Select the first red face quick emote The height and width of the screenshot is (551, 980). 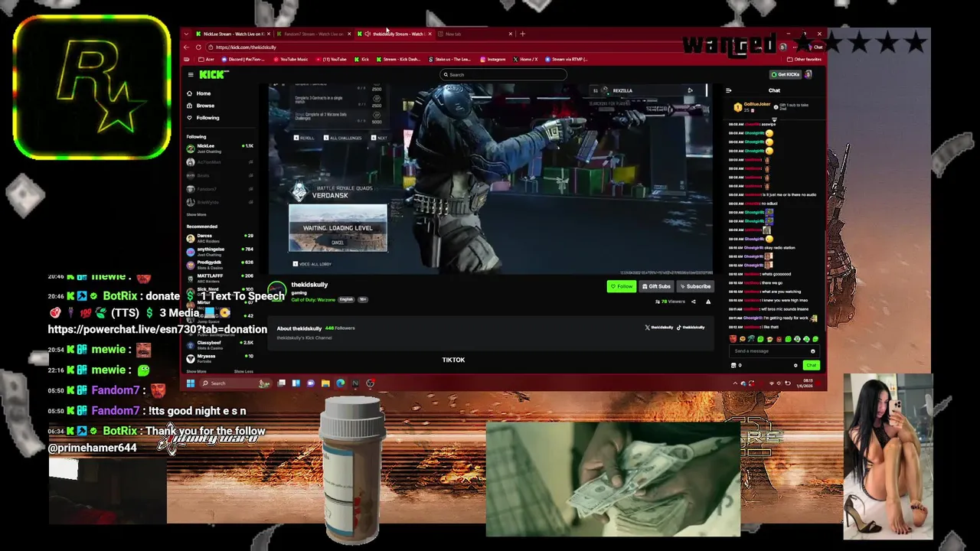pyautogui.click(x=733, y=339)
